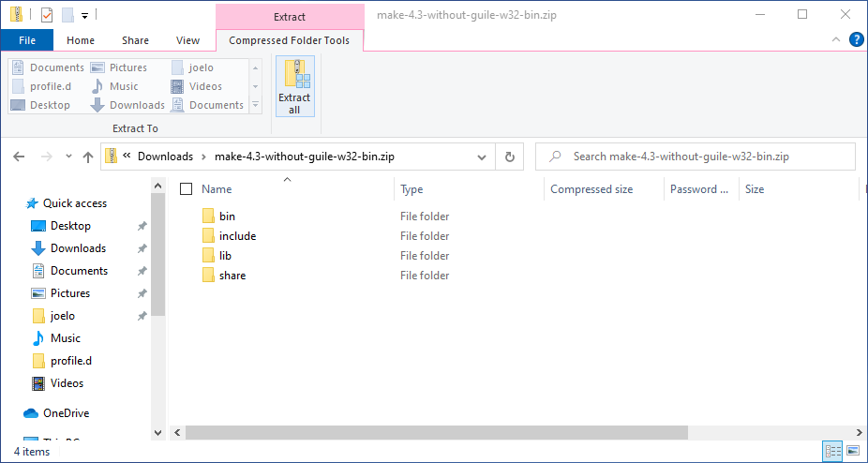This screenshot has height=463, width=868.
Task: Click the Extract all button
Action: point(295,86)
